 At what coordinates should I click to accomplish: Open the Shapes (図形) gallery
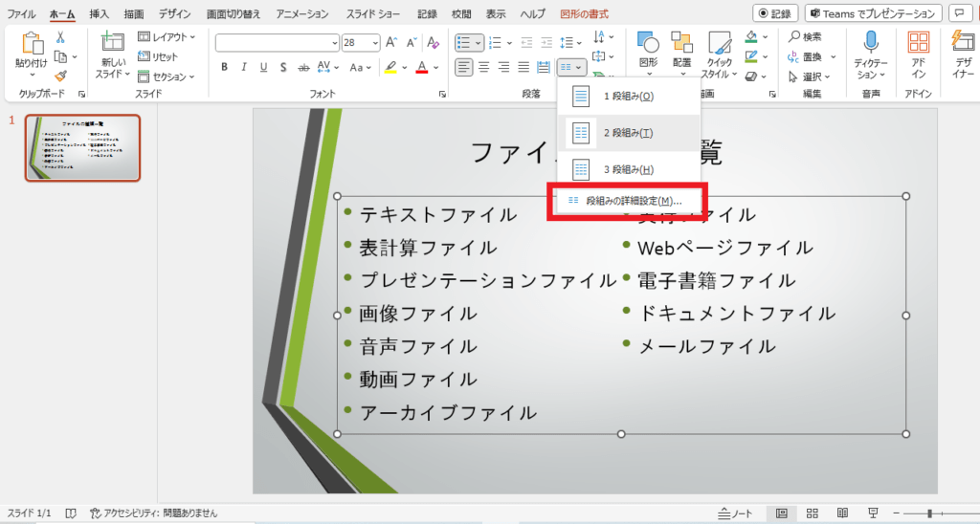(x=648, y=54)
